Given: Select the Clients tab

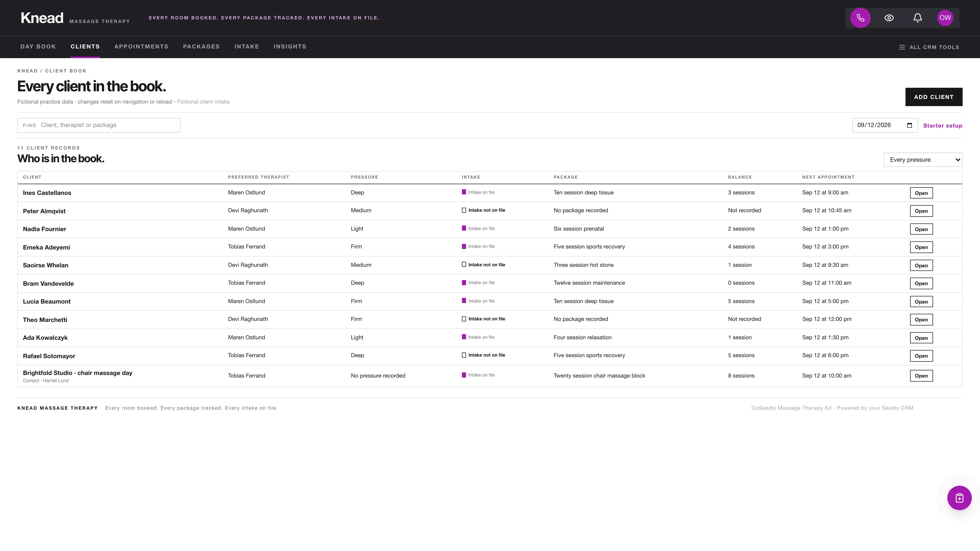Looking at the screenshot, I should point(85,46).
